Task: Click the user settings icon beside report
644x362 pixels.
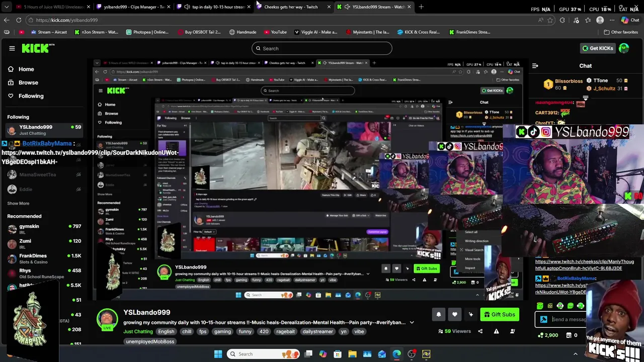Action: coord(512,331)
